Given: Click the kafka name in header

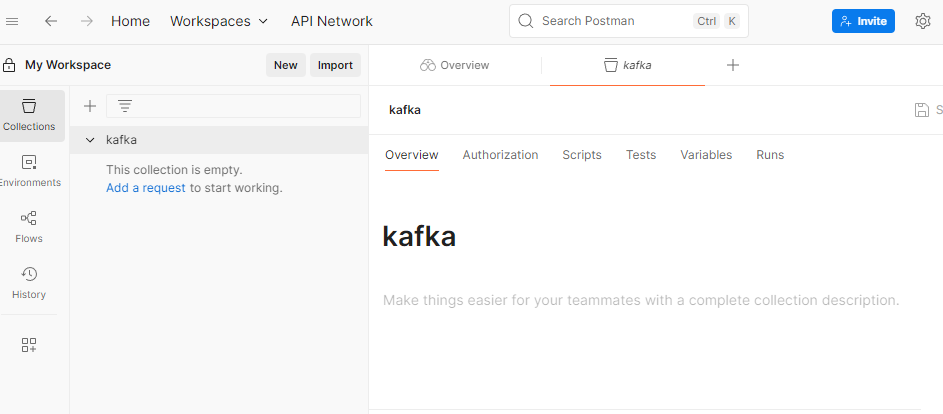Looking at the screenshot, I should 405,110.
